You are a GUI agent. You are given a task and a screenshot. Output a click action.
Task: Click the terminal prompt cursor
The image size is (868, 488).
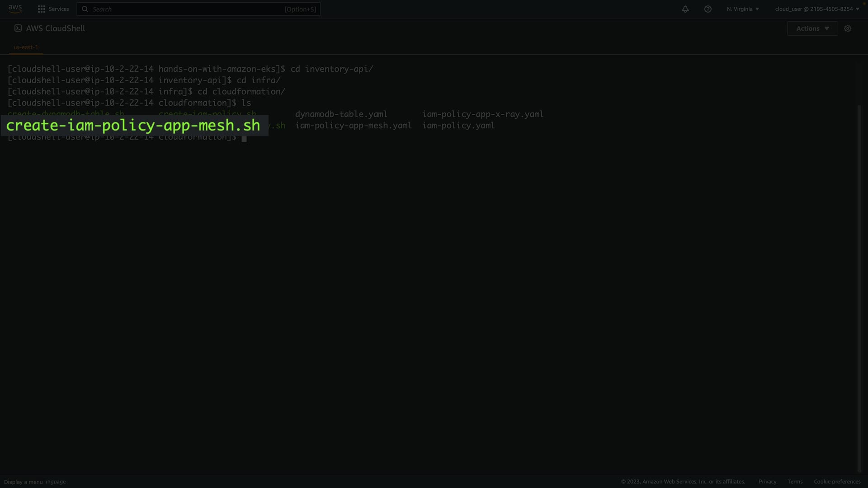click(244, 138)
